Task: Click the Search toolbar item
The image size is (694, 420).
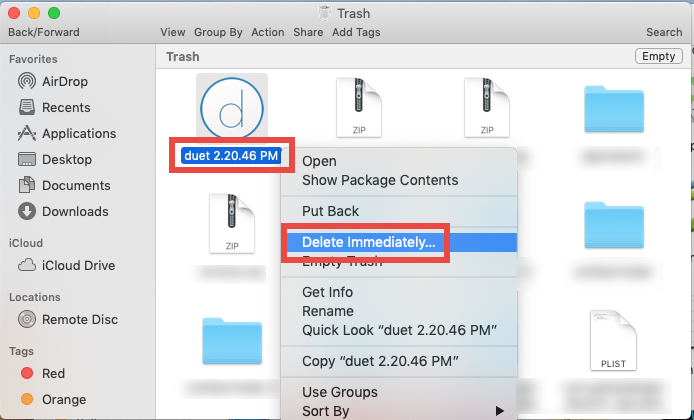Action: [x=664, y=32]
